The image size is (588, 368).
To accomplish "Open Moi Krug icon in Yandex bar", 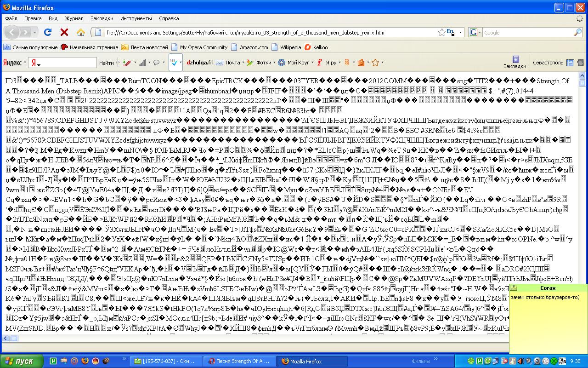I will [x=282, y=63].
